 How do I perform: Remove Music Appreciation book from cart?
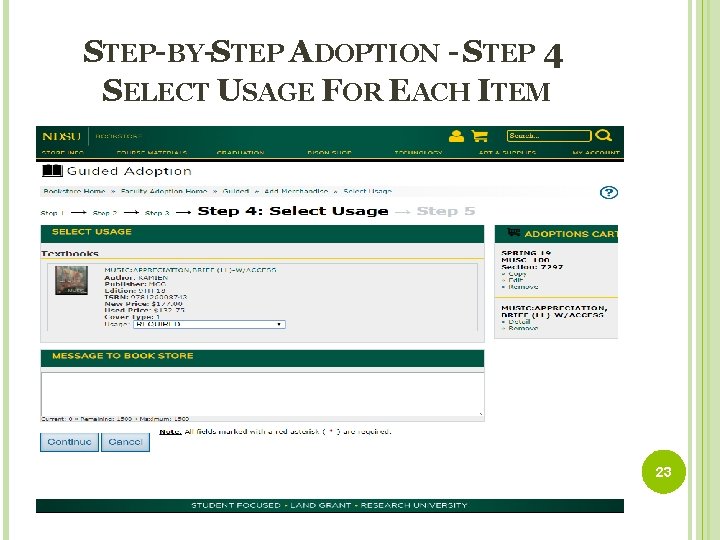click(523, 329)
